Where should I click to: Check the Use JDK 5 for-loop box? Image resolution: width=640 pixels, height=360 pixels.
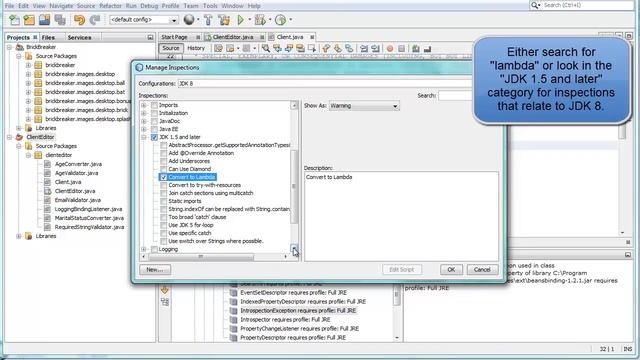(x=163, y=225)
